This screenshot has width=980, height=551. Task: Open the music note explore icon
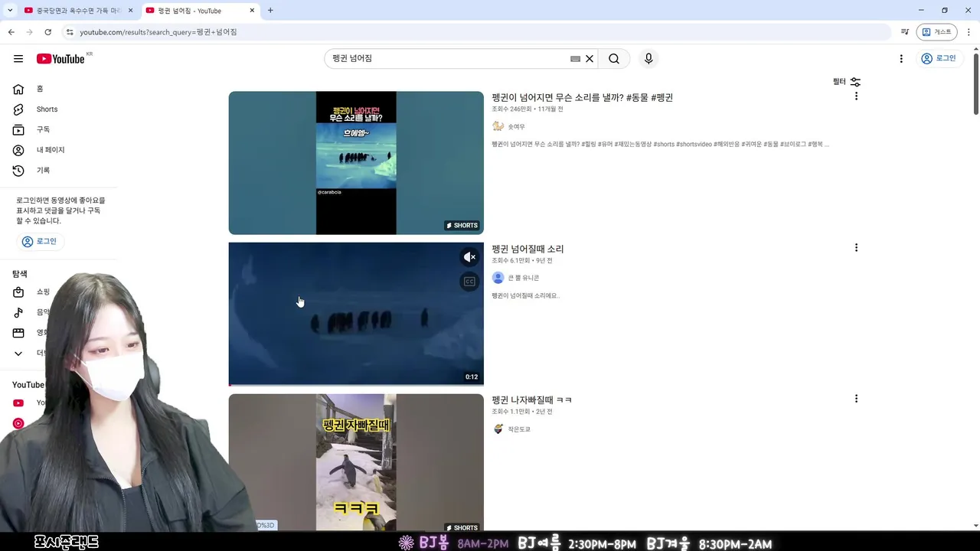18,312
